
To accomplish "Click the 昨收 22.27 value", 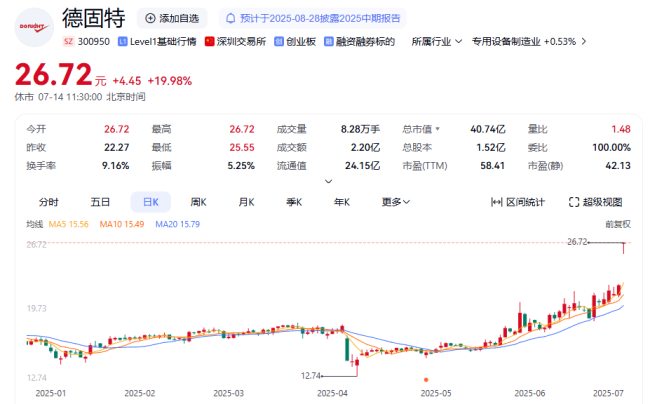I will coord(116,148).
